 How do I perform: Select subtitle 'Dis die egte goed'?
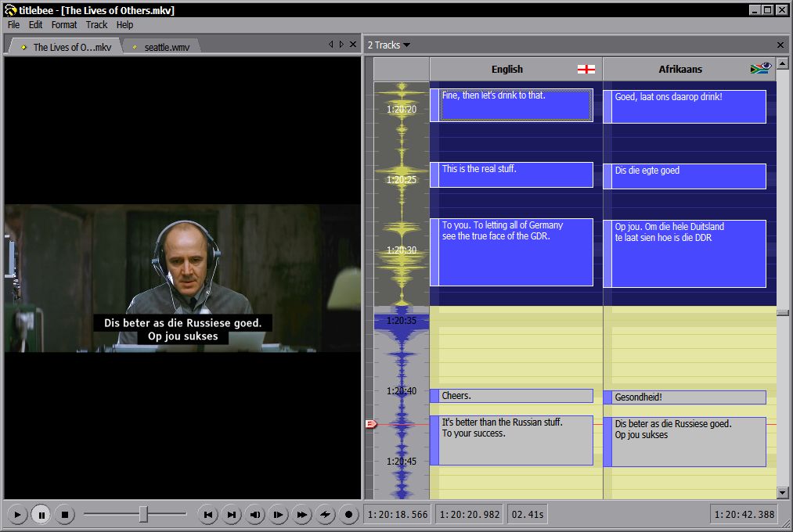pyautogui.click(x=685, y=176)
